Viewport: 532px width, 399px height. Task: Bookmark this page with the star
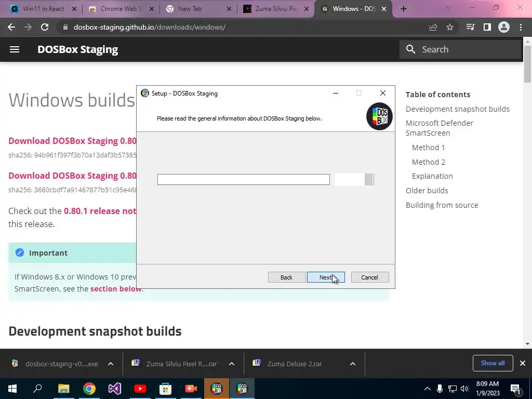click(450, 27)
